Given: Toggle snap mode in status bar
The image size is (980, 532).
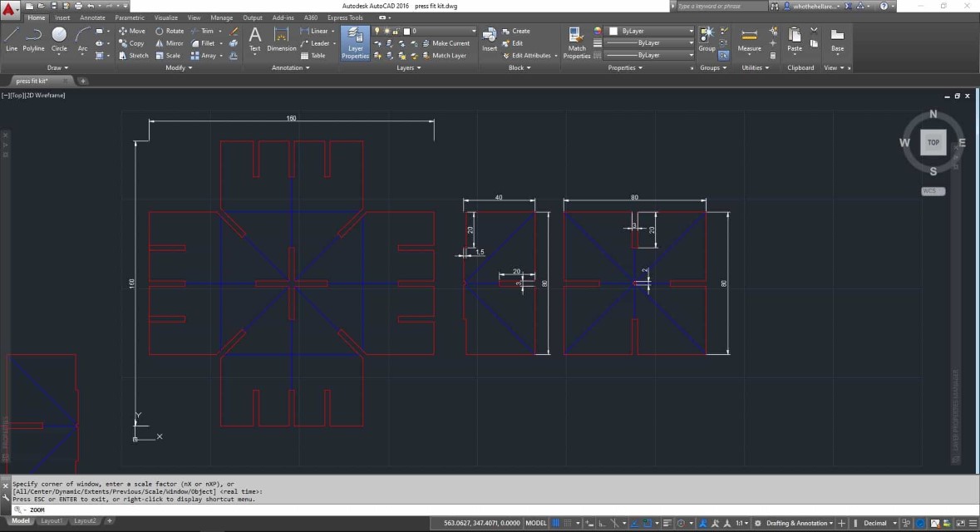Looking at the screenshot, I should [x=568, y=523].
